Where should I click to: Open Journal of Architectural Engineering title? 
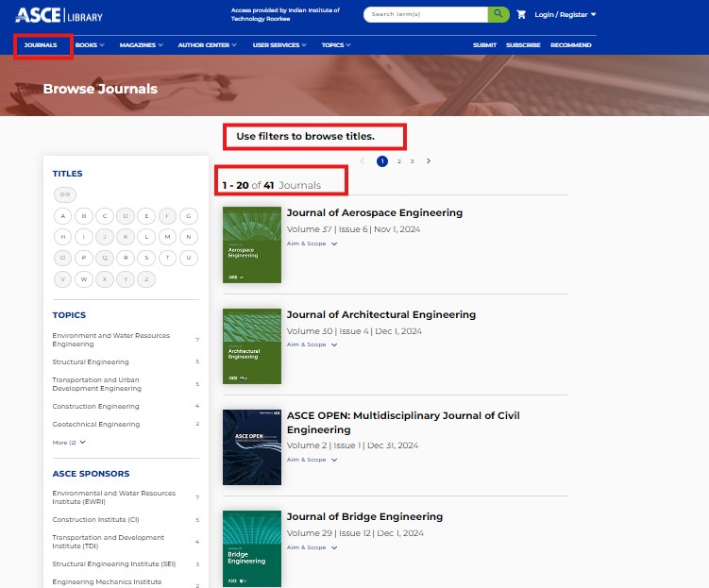380,314
